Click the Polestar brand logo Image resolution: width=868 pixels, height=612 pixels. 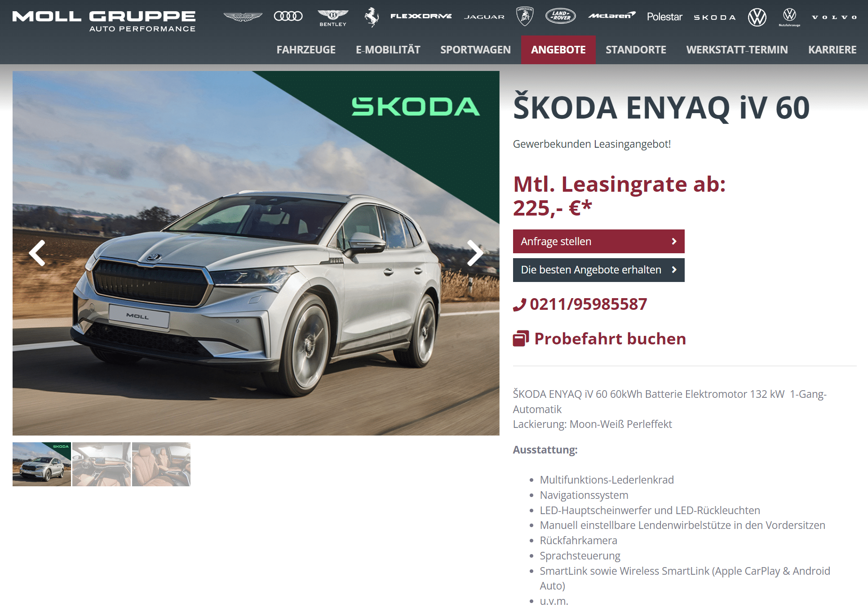pyautogui.click(x=664, y=17)
